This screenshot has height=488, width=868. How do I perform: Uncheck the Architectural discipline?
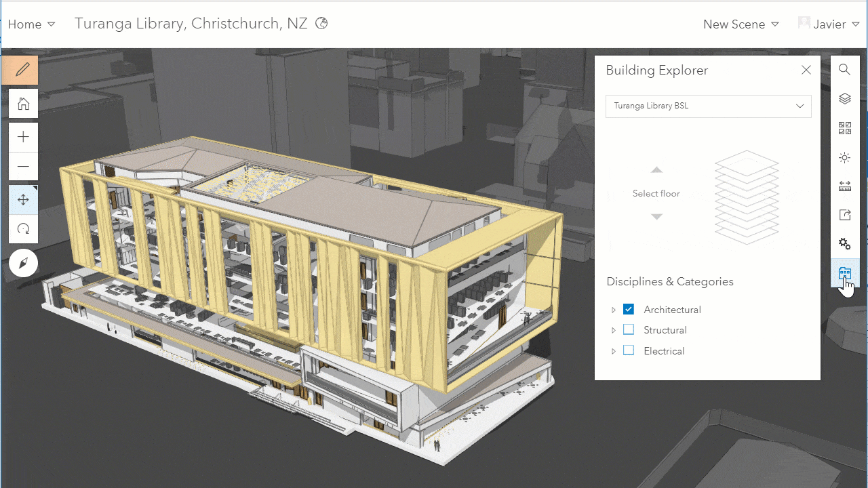[x=629, y=309]
